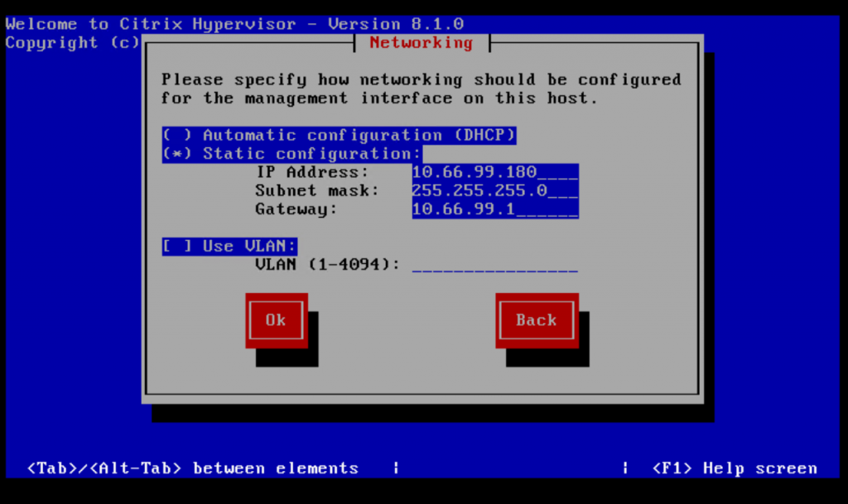The image size is (848, 504).
Task: Click the 'Please specify how networking' instruction text
Action: coord(422,89)
